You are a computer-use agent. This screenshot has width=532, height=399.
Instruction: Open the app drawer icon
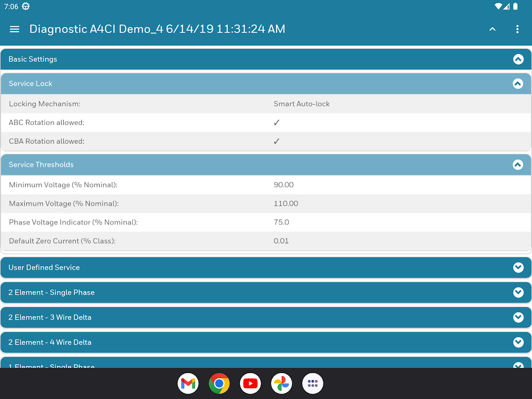point(313,384)
